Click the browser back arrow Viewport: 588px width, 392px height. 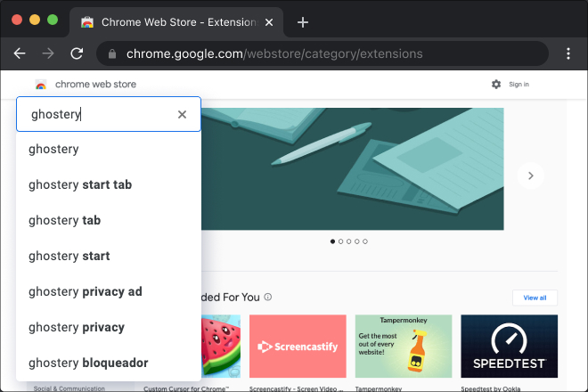20,53
